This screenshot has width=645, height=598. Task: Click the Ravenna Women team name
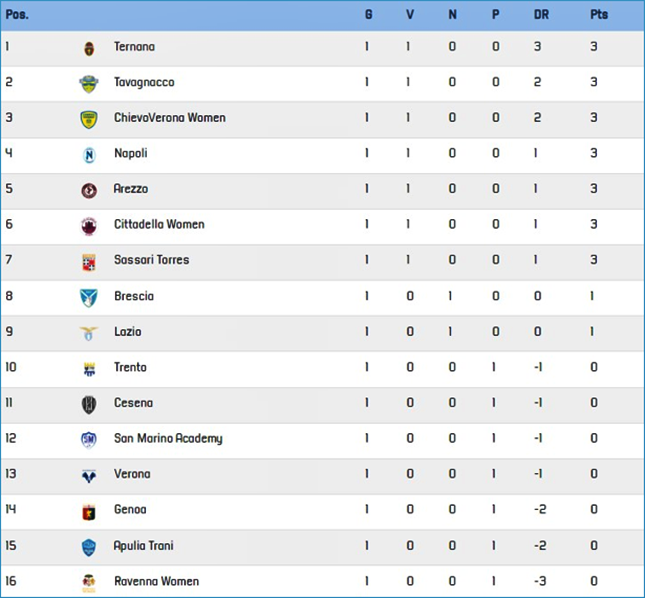(156, 581)
